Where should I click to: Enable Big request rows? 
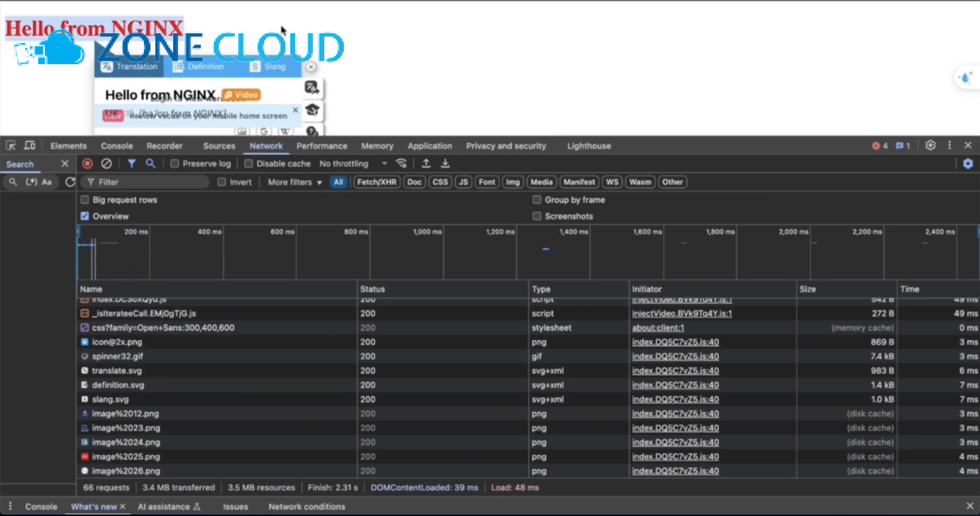coord(85,200)
